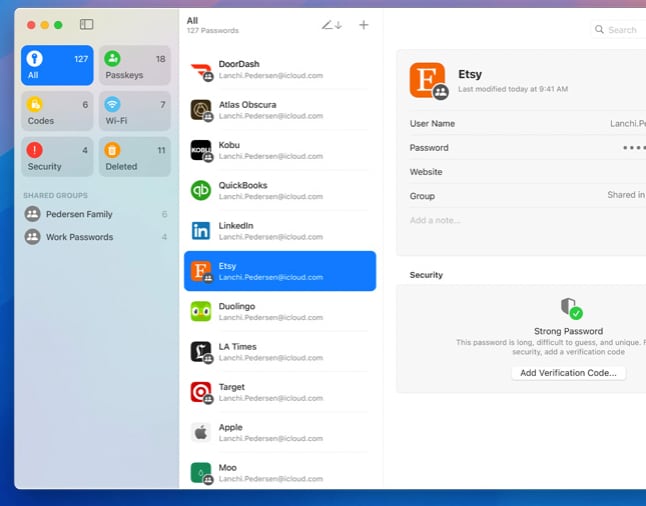
Task: Click the yellow Codes lock icon
Action: [x=35, y=104]
